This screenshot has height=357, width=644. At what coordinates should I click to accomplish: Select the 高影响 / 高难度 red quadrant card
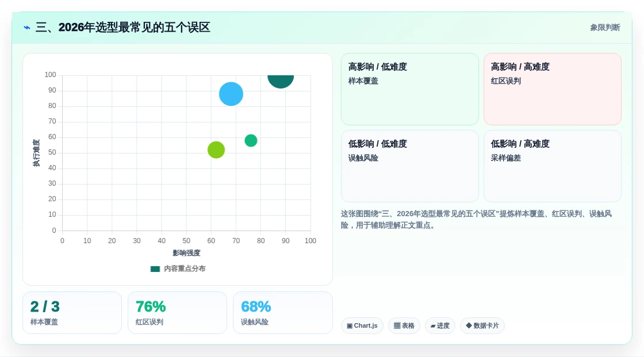click(x=553, y=89)
